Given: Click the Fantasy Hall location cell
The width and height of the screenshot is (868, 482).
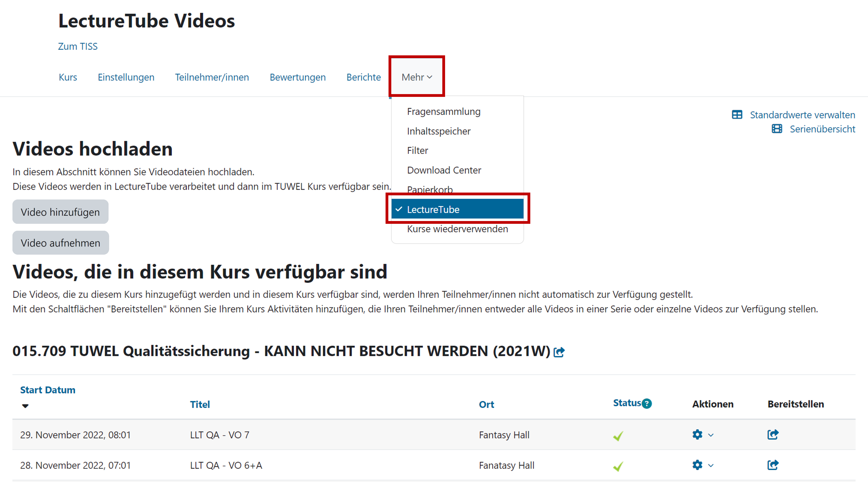Looking at the screenshot, I should [504, 435].
